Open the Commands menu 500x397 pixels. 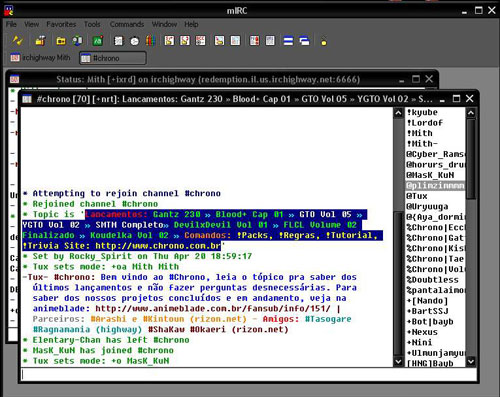pos(127,24)
